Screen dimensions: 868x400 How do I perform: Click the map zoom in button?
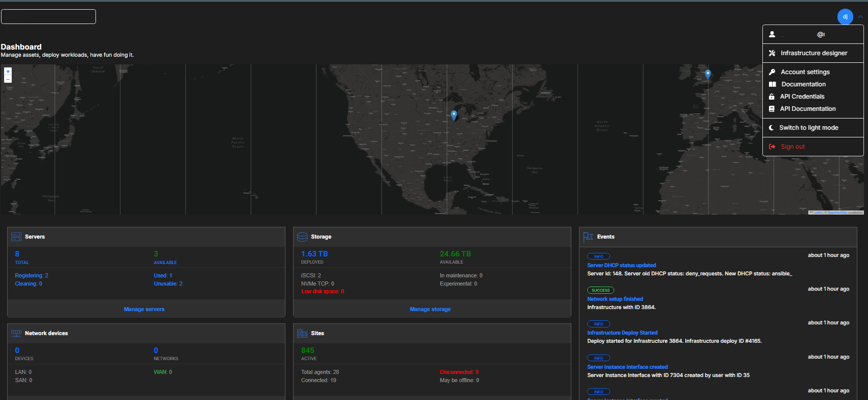8,72
